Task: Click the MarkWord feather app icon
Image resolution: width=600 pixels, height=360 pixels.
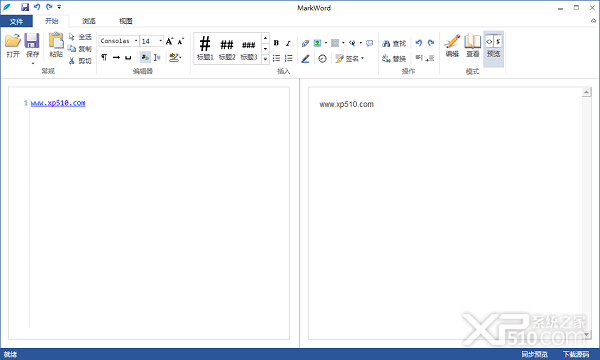Action: (x=7, y=7)
